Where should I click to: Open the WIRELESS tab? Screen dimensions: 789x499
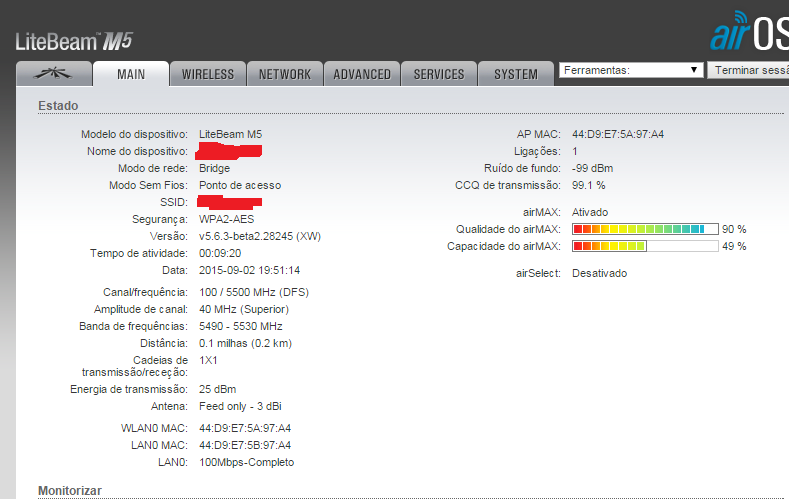(208, 74)
